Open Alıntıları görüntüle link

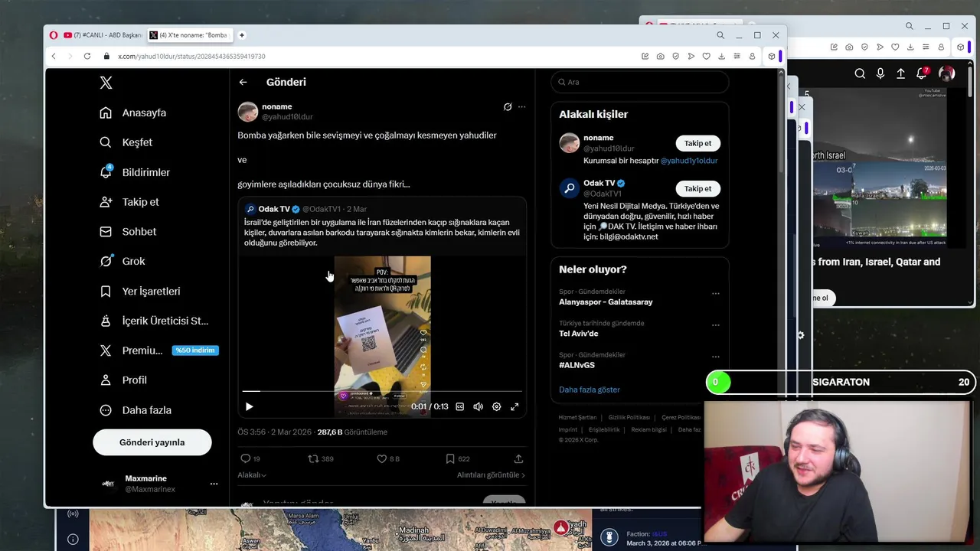point(491,475)
